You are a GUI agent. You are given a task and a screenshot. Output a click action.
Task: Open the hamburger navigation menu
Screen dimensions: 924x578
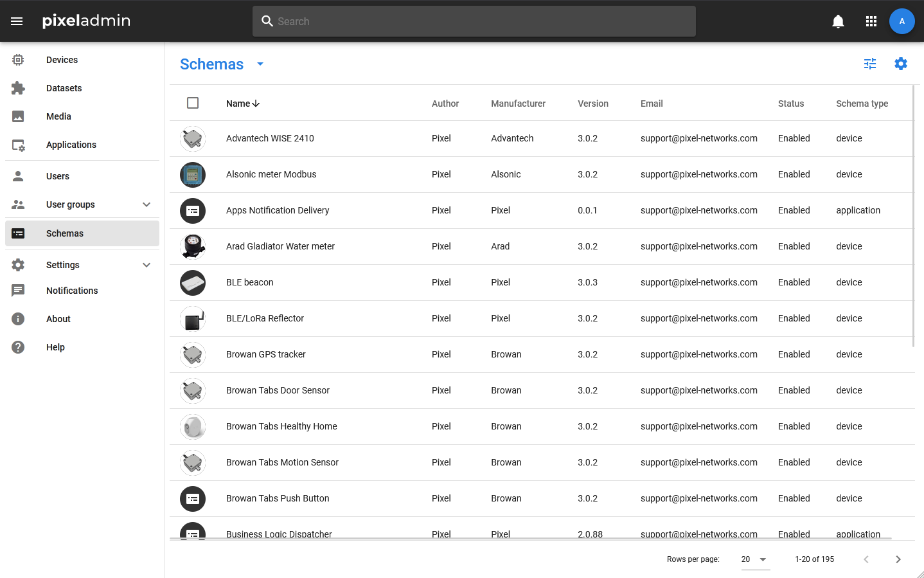(17, 21)
